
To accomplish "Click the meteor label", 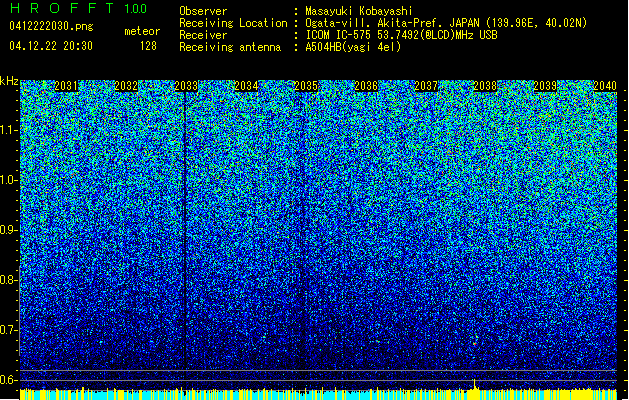I will tap(142, 31).
